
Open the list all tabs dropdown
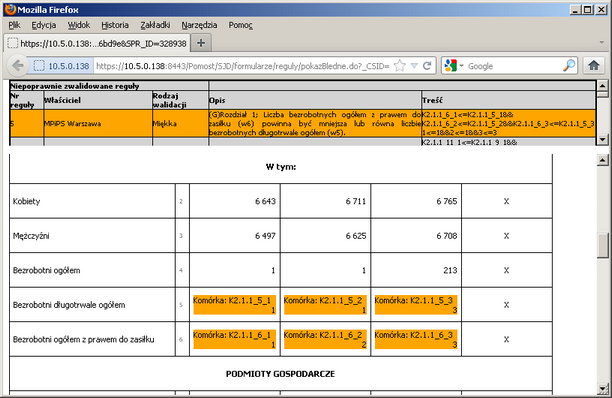click(x=601, y=42)
